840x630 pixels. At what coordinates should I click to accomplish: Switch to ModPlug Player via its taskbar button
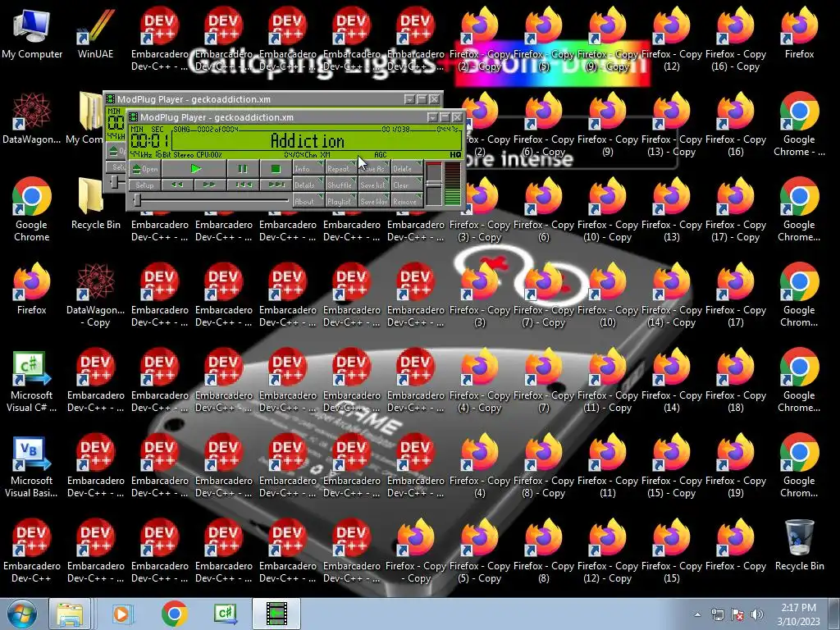coord(276,614)
